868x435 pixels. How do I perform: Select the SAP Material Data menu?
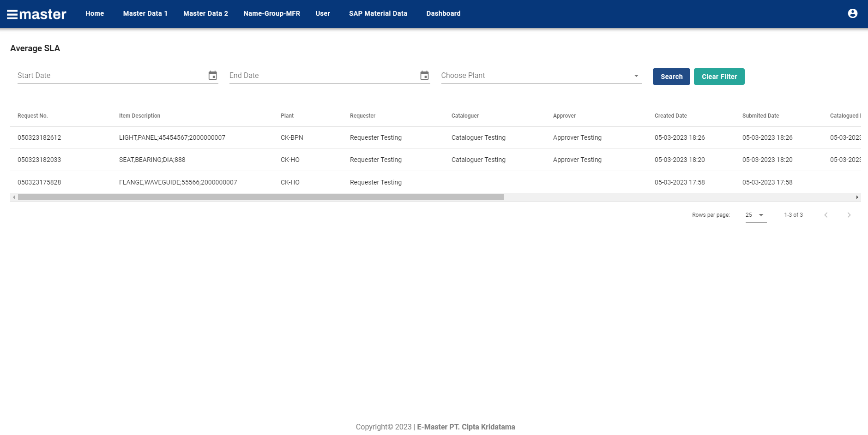pos(378,13)
